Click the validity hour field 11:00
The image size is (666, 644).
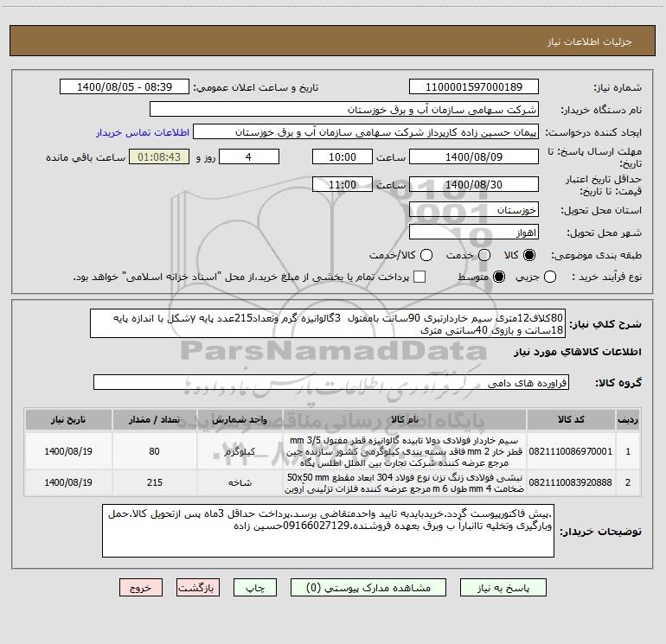pos(343,184)
